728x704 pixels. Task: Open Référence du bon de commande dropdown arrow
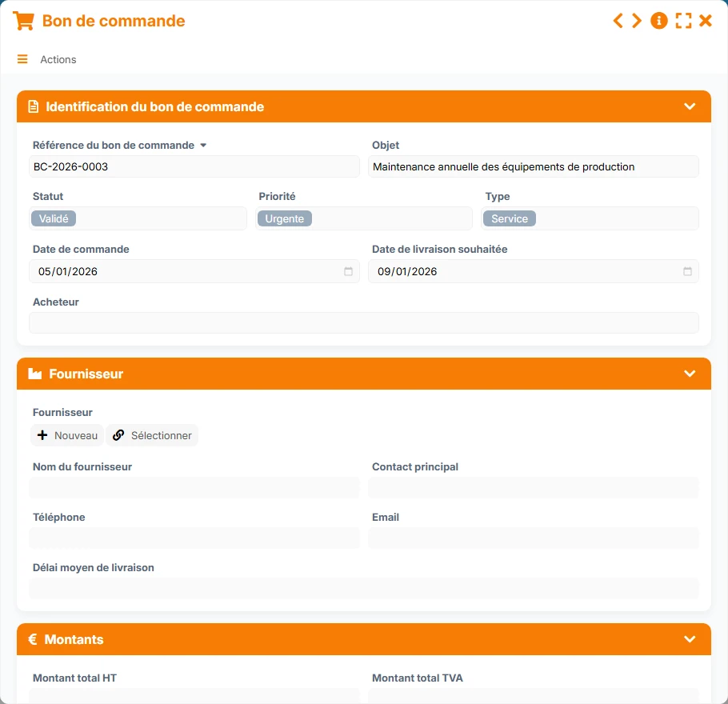[x=203, y=146]
